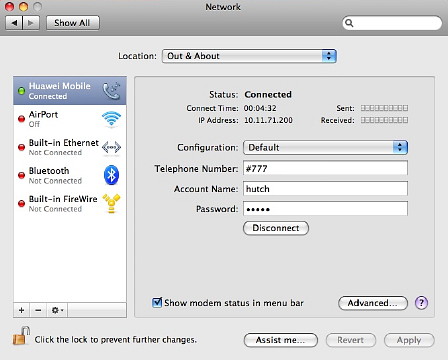The width and height of the screenshot is (448, 360).
Task: Click the Assist me button
Action: pos(281,340)
